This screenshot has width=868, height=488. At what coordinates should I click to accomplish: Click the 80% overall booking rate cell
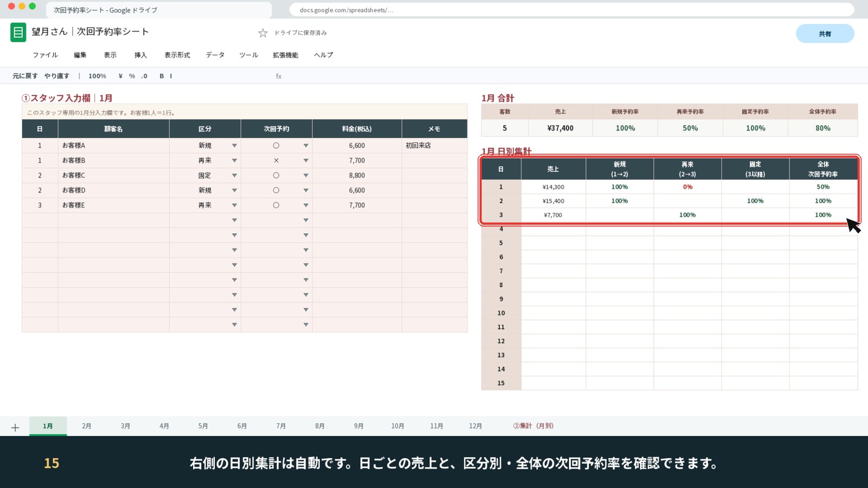[823, 129]
